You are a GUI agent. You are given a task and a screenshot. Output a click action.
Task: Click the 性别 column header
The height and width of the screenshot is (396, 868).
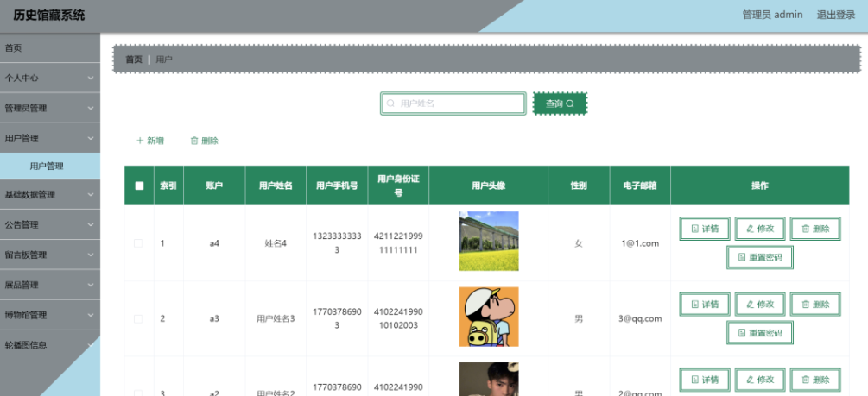[x=579, y=185]
